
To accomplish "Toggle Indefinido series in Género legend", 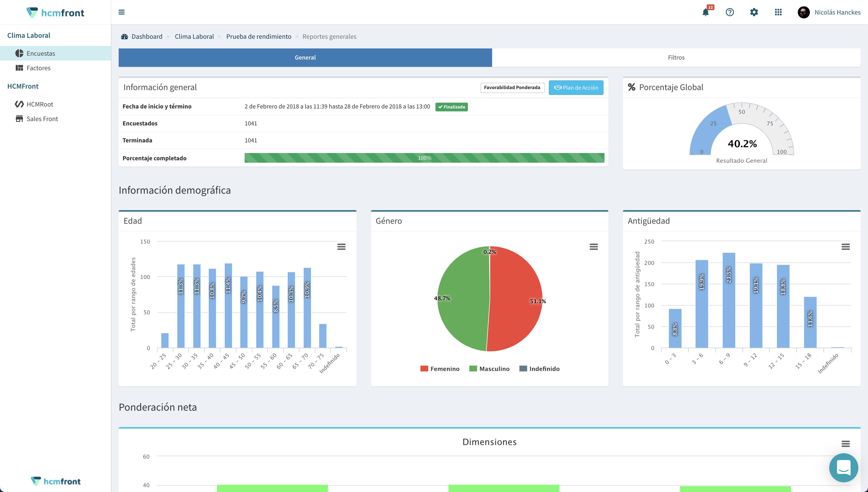I will pyautogui.click(x=539, y=368).
